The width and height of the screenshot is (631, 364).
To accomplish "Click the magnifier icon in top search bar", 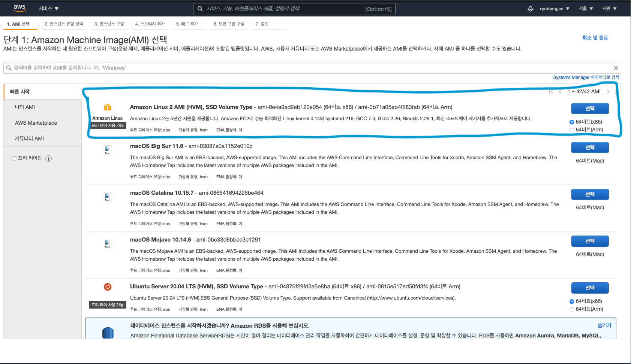I will click(200, 9).
